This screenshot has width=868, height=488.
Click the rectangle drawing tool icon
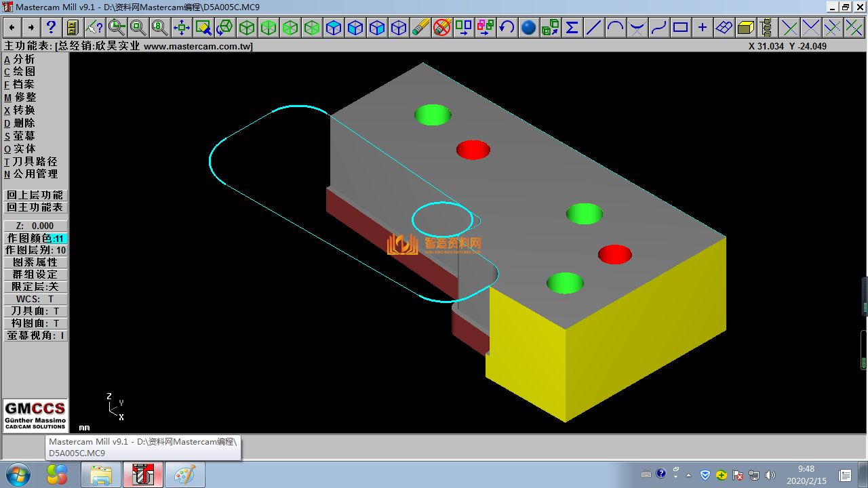(x=680, y=28)
